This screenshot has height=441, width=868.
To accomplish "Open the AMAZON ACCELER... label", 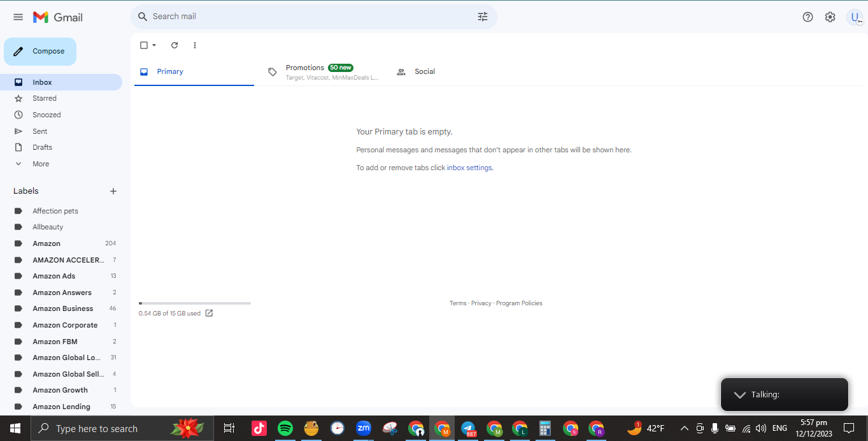I will point(61,260).
